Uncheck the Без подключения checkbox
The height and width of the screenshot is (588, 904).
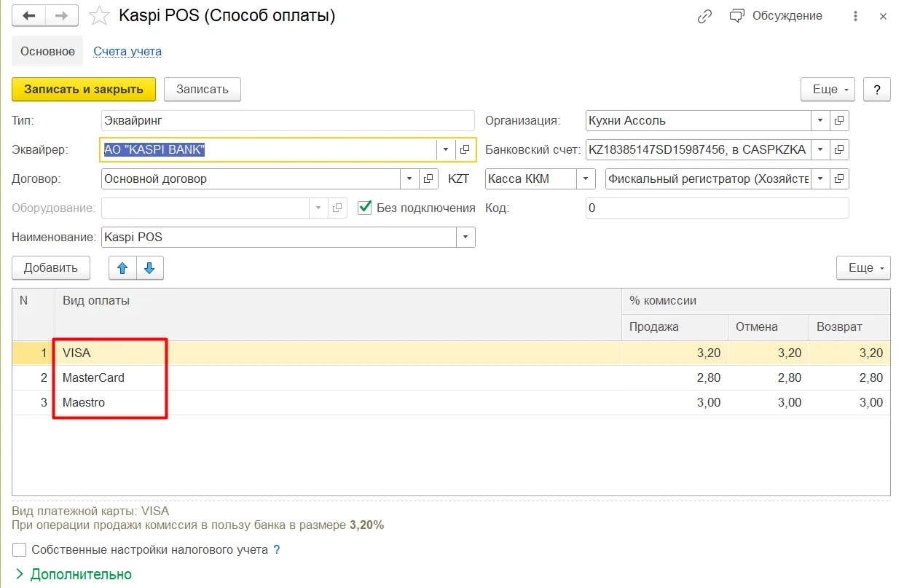click(x=365, y=208)
